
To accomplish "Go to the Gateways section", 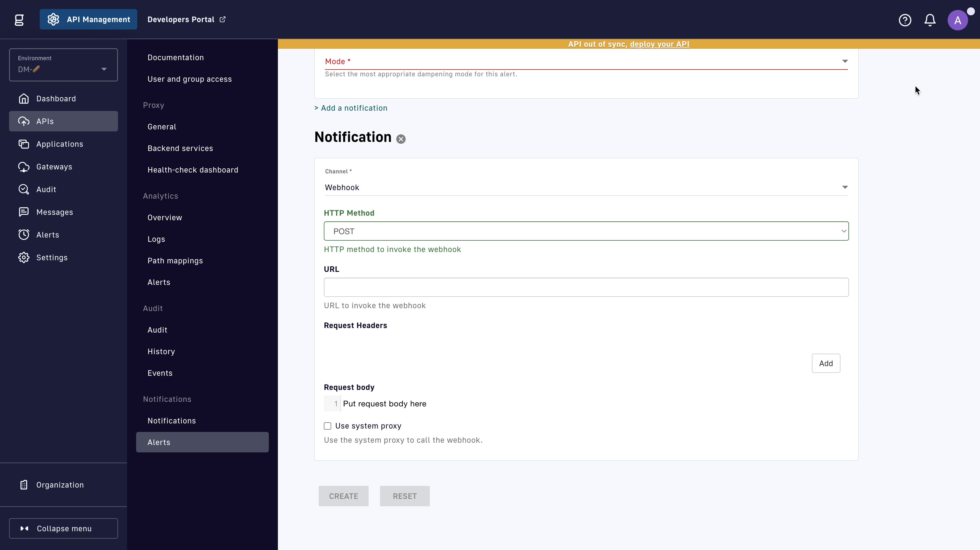I will tap(54, 167).
